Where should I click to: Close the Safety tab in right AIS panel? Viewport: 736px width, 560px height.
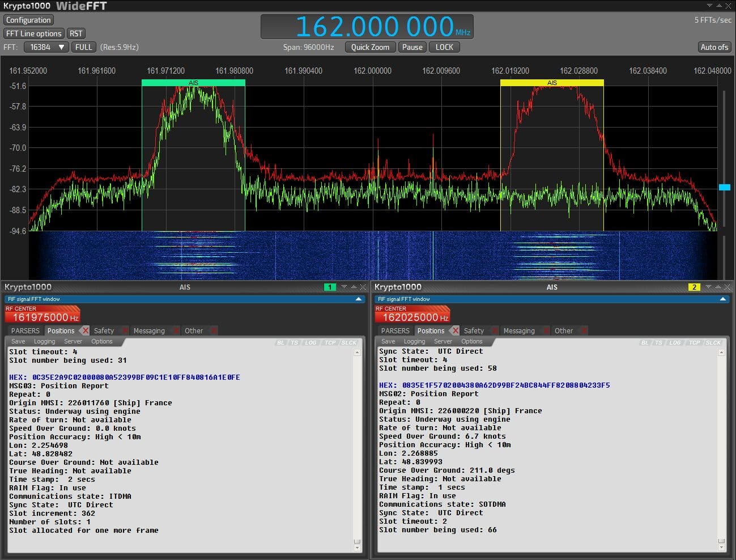point(494,330)
